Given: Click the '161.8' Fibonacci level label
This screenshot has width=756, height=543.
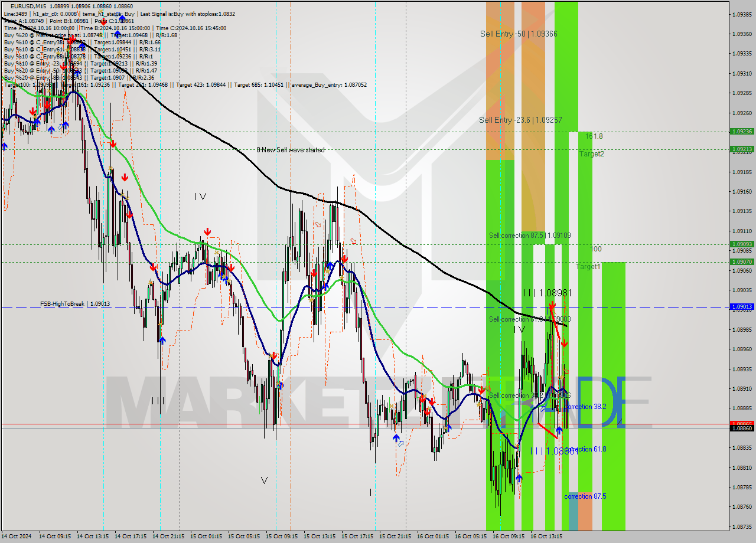Looking at the screenshot, I should [594, 136].
